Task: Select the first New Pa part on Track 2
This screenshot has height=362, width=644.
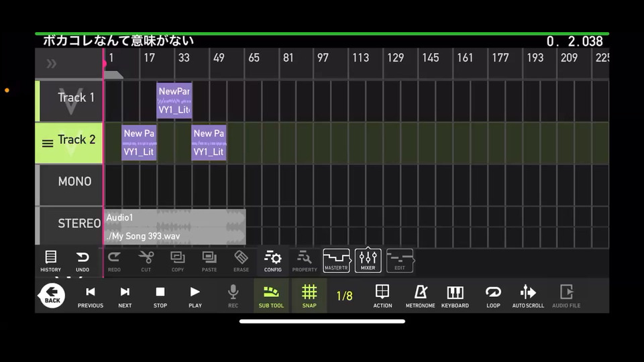Action: [x=140, y=142]
